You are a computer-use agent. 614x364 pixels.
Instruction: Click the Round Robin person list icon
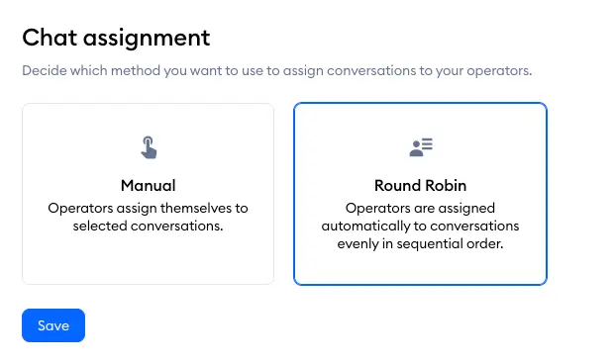pos(421,147)
